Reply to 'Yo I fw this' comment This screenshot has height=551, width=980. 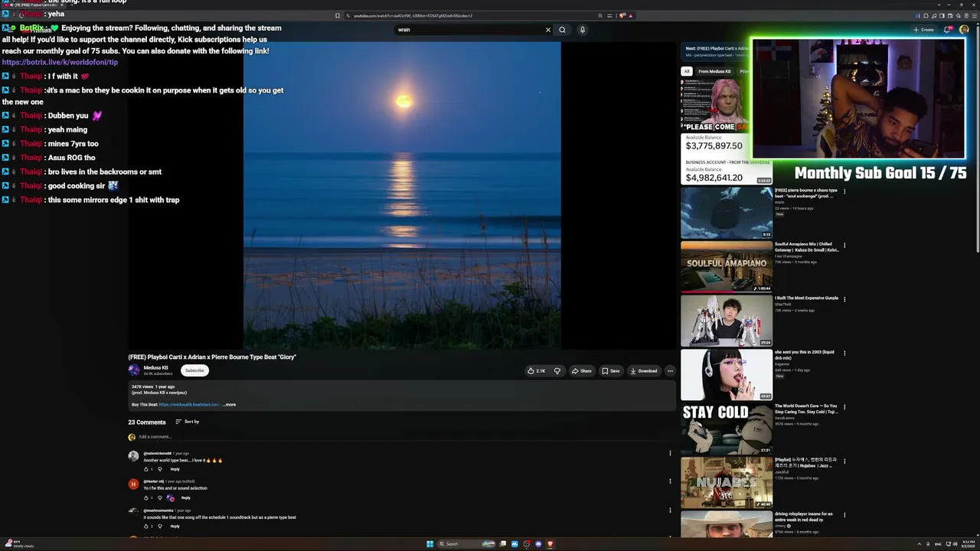pos(185,497)
